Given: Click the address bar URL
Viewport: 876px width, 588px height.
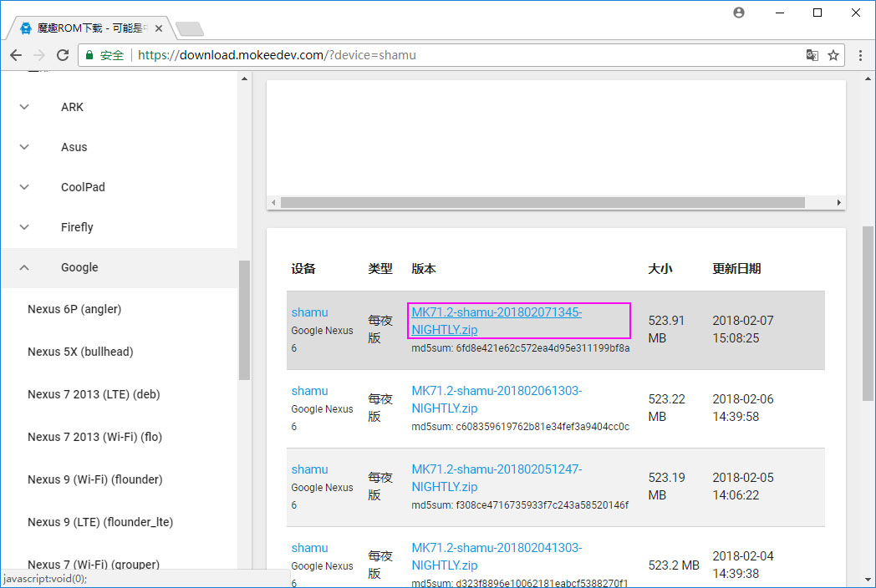Looking at the screenshot, I should [277, 55].
